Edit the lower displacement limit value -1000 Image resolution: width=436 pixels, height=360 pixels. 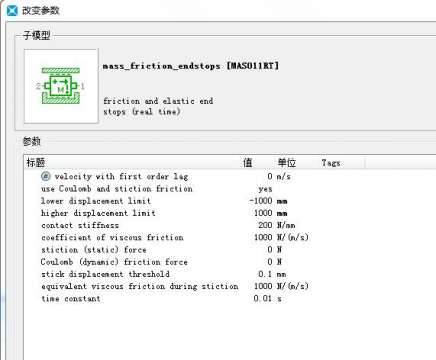[x=261, y=201]
